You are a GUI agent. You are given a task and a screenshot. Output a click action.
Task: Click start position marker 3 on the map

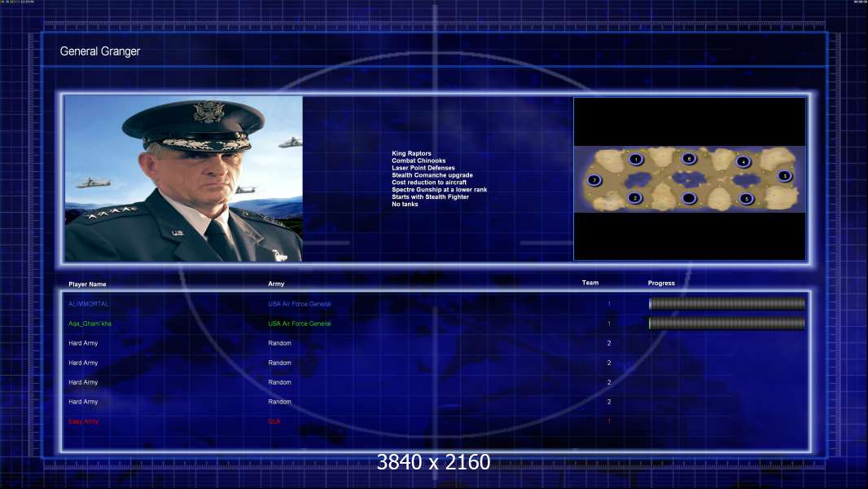pyautogui.click(x=784, y=176)
